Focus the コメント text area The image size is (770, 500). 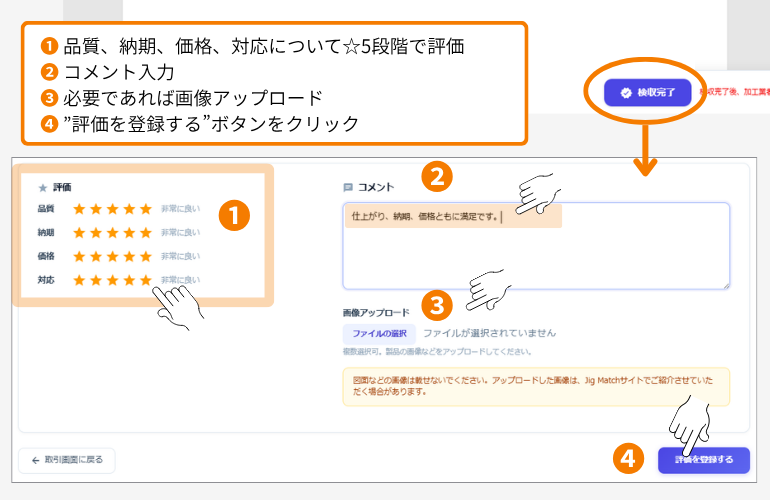pyautogui.click(x=536, y=246)
